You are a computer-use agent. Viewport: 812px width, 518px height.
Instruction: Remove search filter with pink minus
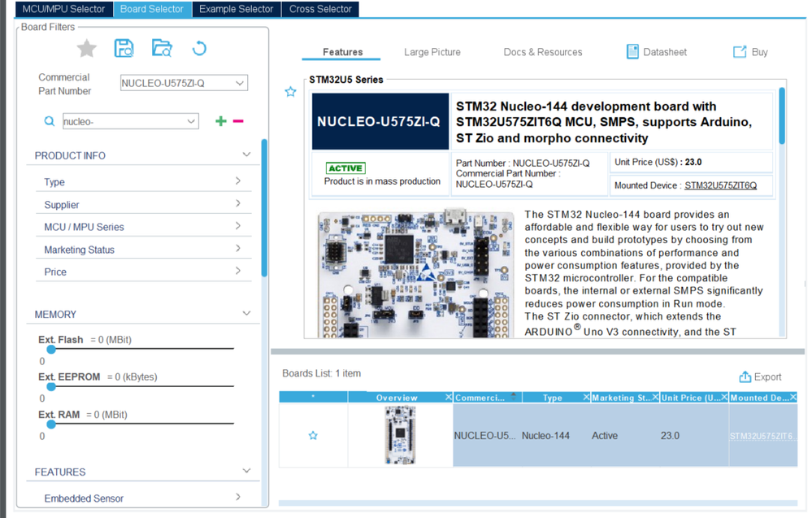click(x=238, y=120)
